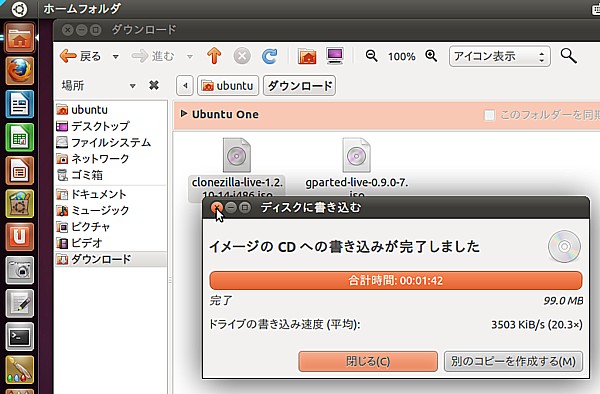Screen dimensions: 600x394
Task: Open the Terminal launcher icon
Action: (20, 337)
